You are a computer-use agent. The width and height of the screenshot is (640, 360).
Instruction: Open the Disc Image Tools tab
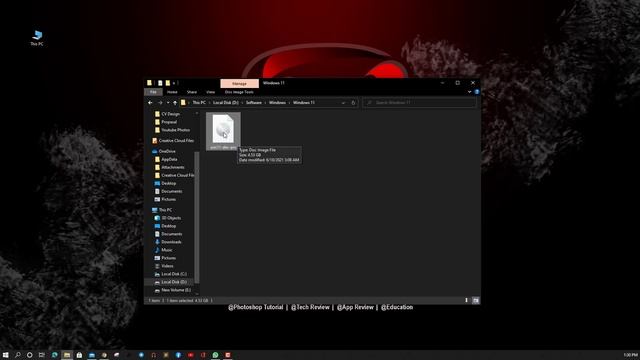point(239,92)
